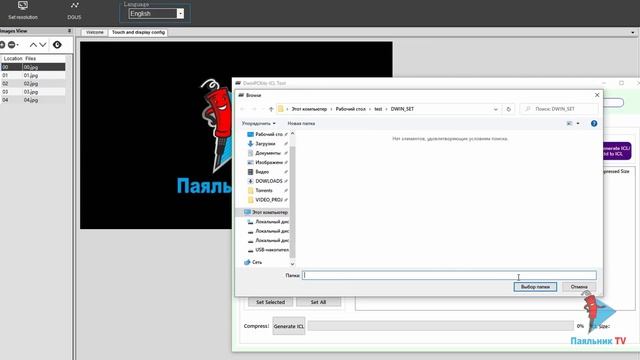Select the 00.jpg row in Images View
This screenshot has width=640, height=360.
coord(33,67)
